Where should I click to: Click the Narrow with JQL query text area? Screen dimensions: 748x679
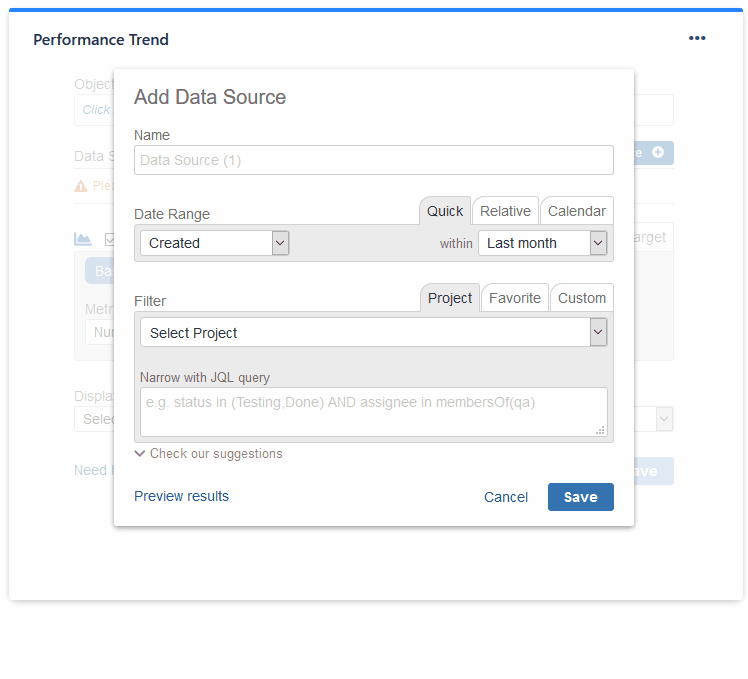(x=373, y=412)
